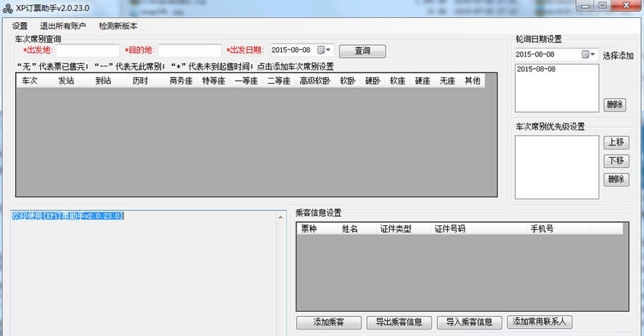Select 2015-08-08 in polling date list
This screenshot has width=644, height=336.
[535, 69]
